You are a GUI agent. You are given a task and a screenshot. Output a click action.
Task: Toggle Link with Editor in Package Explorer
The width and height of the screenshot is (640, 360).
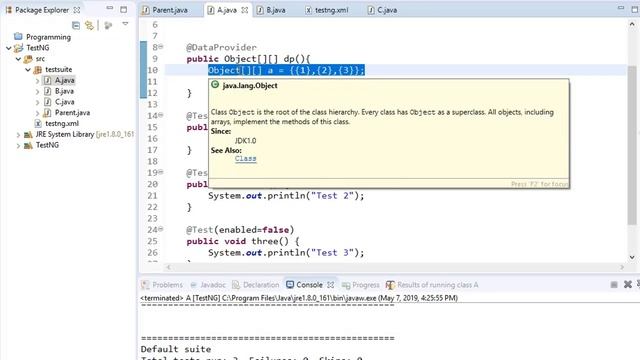[x=89, y=26]
